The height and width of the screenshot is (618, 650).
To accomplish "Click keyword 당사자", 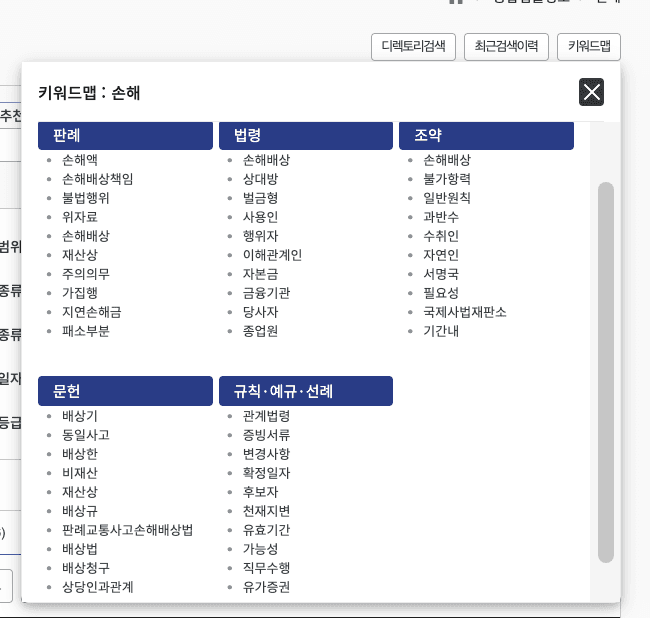I will [x=260, y=312].
